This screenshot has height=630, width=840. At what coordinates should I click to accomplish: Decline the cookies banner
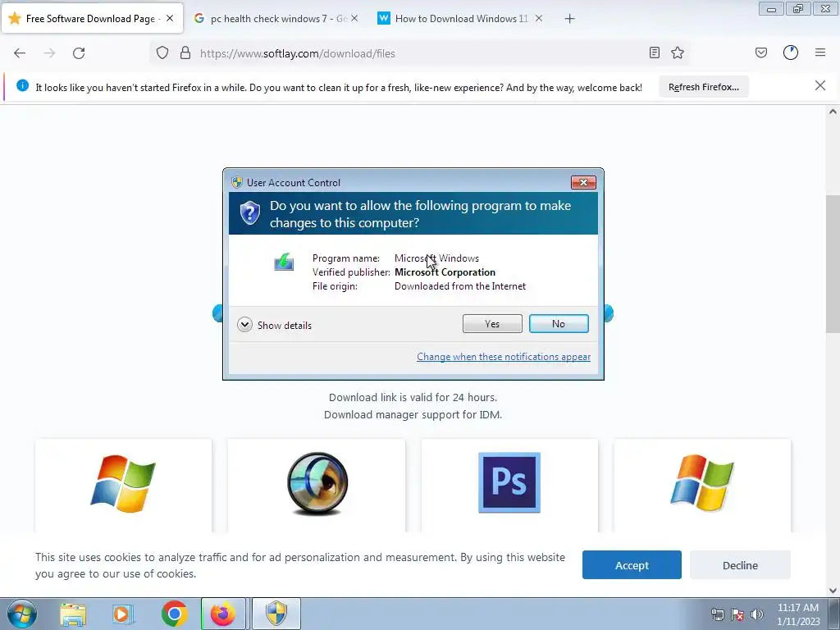(740, 565)
